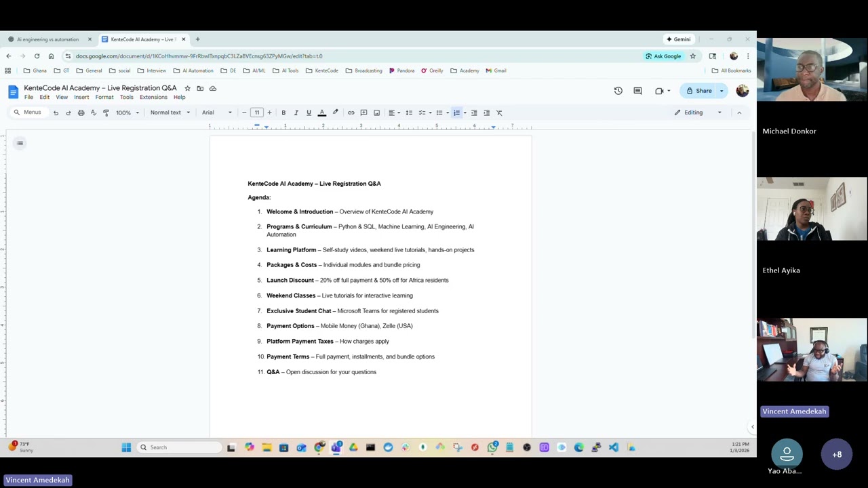Open the text alignment dropdown
This screenshot has height=488, width=868.
394,113
